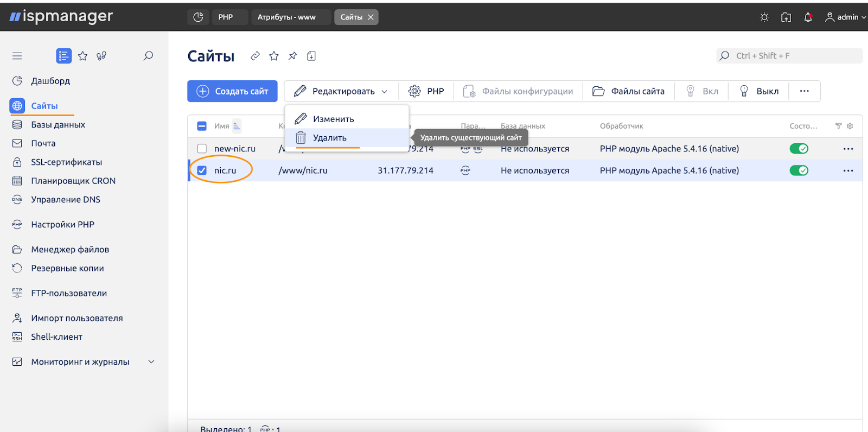Open the dashboard tab icon in top bar
The height and width of the screenshot is (432, 868).
pos(198,17)
